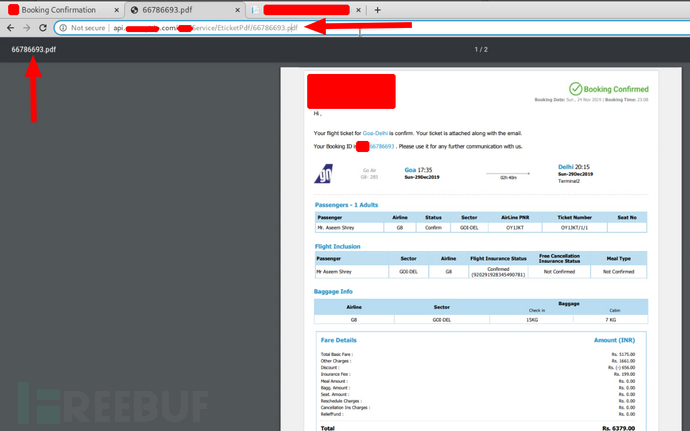The image size is (690, 431).
Task: Click the Booking ID 66786693 link
Action: [382, 146]
